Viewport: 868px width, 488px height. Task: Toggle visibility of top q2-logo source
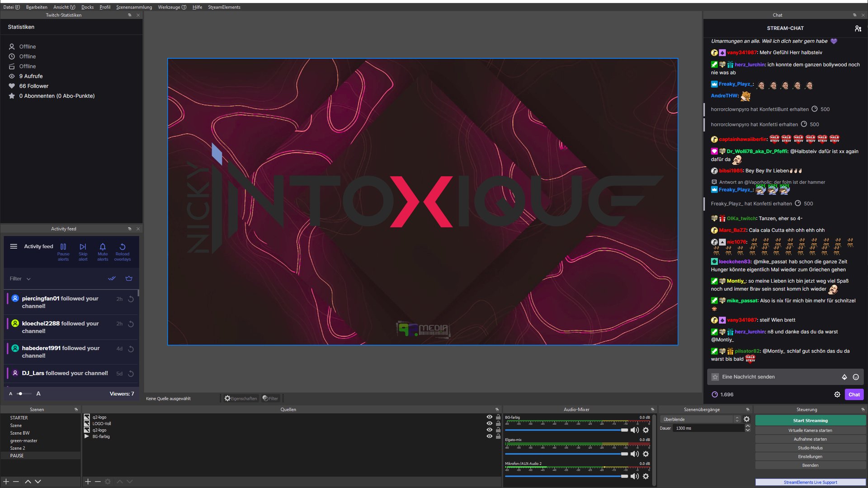(489, 417)
